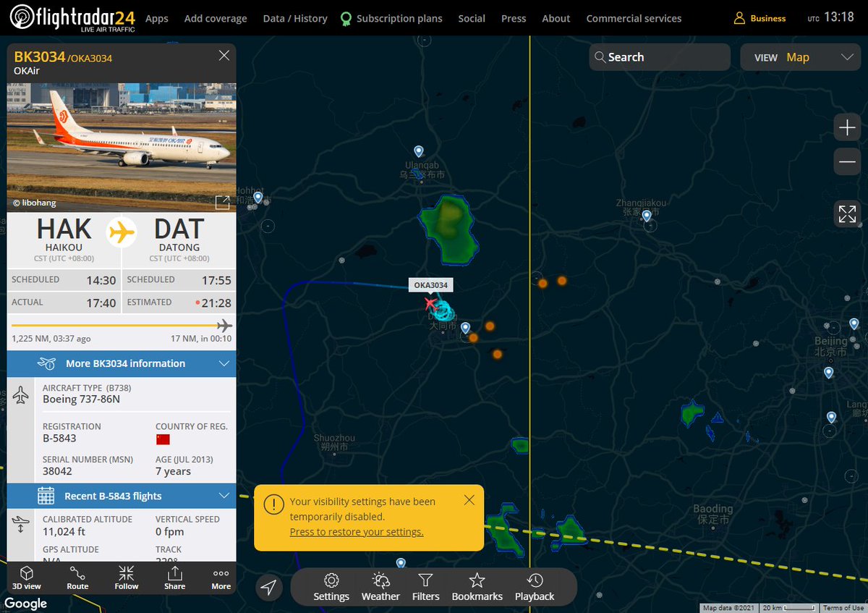The height and width of the screenshot is (613, 868).
Task: Open the Settings panel from the bottom toolbar
Action: (331, 586)
